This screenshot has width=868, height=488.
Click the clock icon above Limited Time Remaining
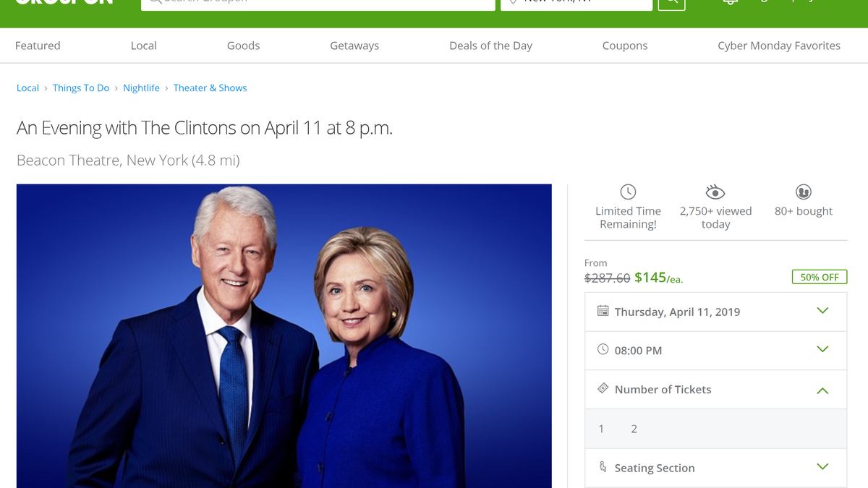(628, 192)
